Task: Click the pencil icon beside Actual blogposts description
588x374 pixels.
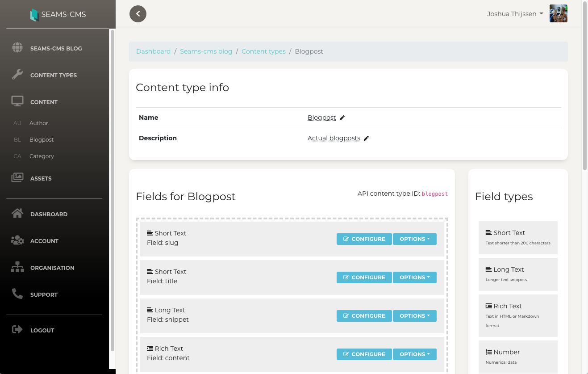Action: tap(367, 139)
